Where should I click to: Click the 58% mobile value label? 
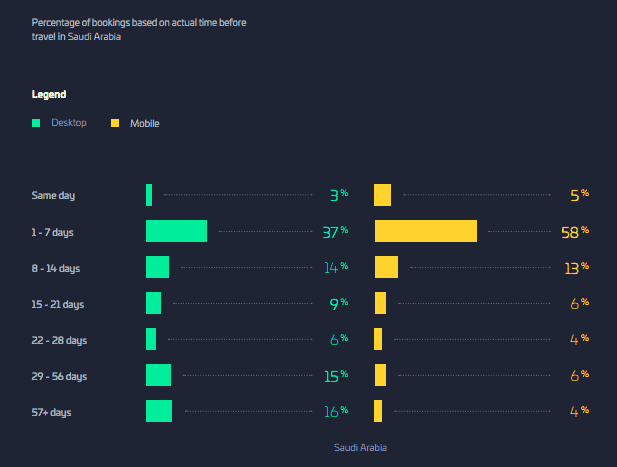pyautogui.click(x=575, y=232)
